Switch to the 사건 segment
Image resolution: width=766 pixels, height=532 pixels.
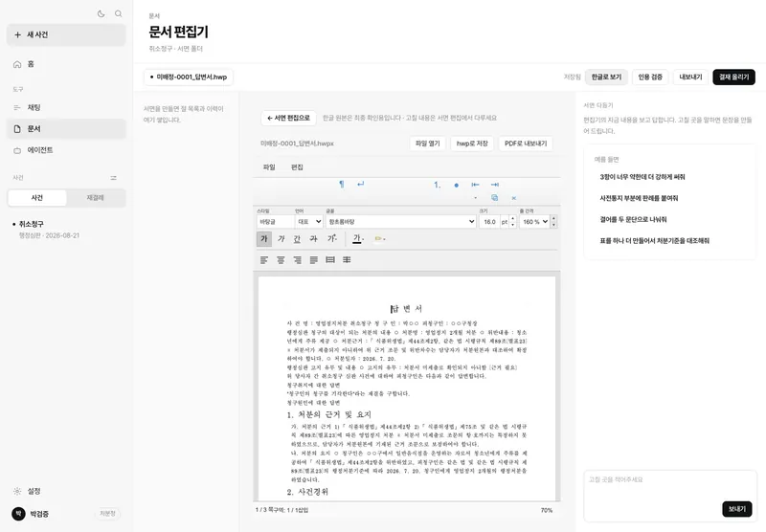tap(37, 198)
